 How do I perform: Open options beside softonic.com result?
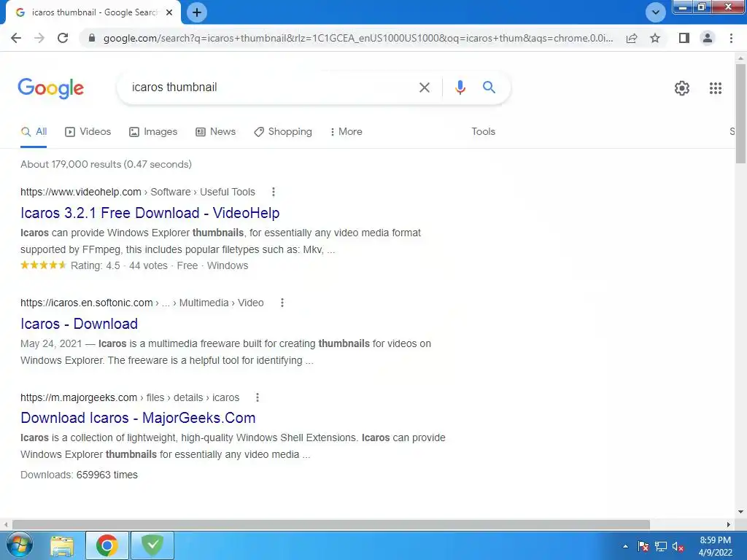[x=282, y=303]
